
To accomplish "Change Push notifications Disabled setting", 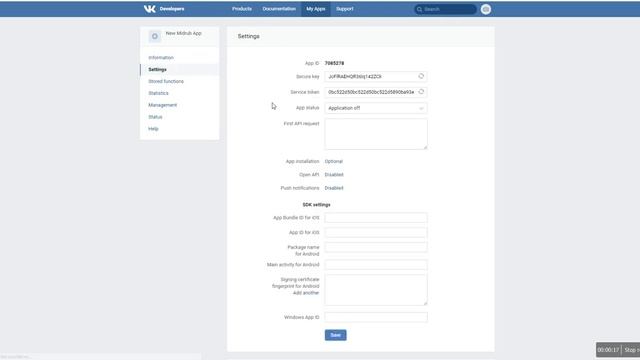I will coord(334,188).
